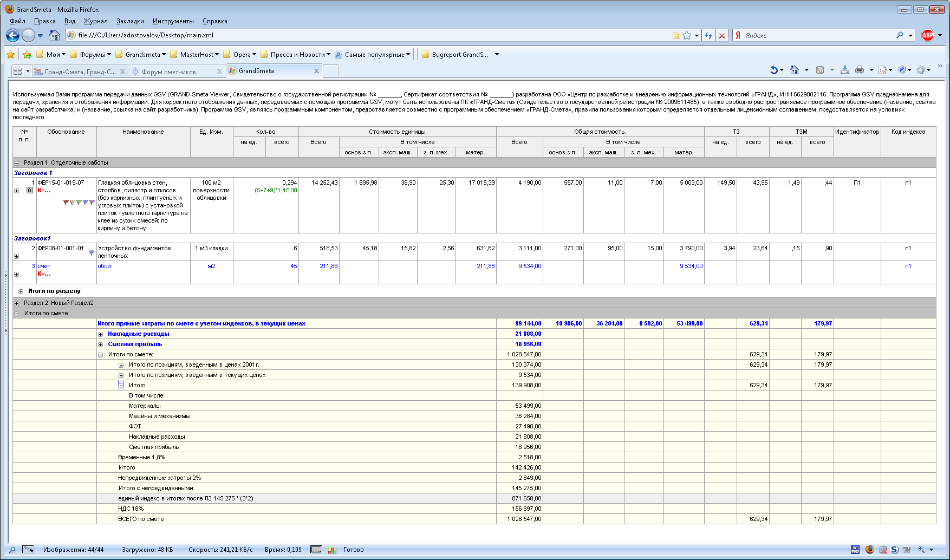
Task: Expand Итоги по разделу row
Action: point(21,291)
